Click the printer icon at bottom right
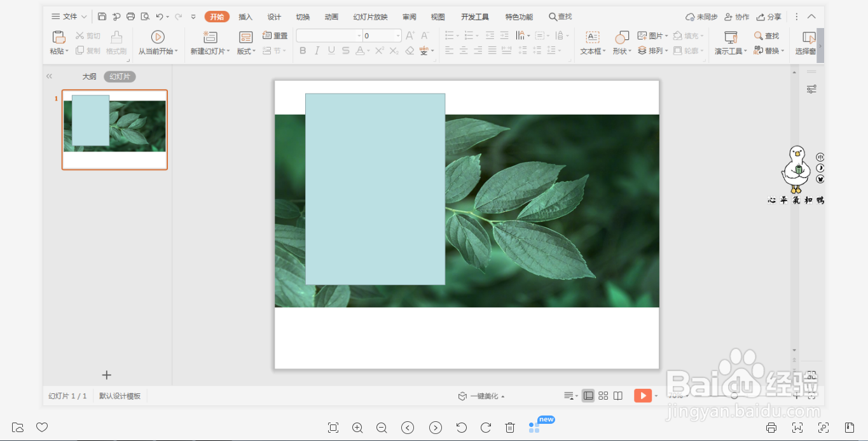Screen dimensions: 868x441 [771, 428]
